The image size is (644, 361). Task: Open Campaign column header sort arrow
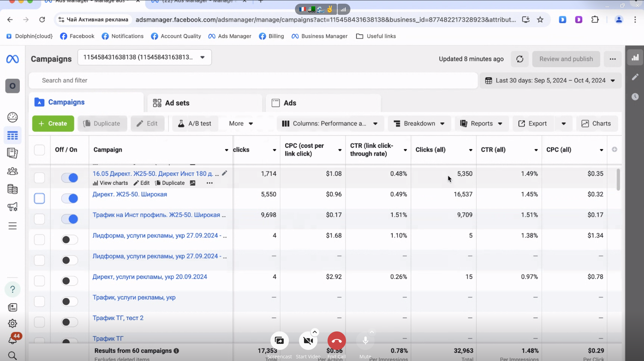tap(226, 150)
